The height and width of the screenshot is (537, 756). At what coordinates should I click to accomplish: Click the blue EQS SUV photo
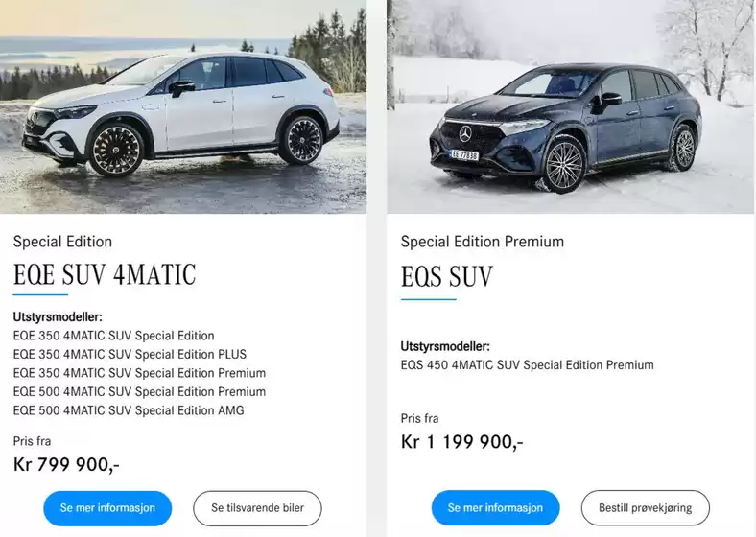(x=571, y=105)
